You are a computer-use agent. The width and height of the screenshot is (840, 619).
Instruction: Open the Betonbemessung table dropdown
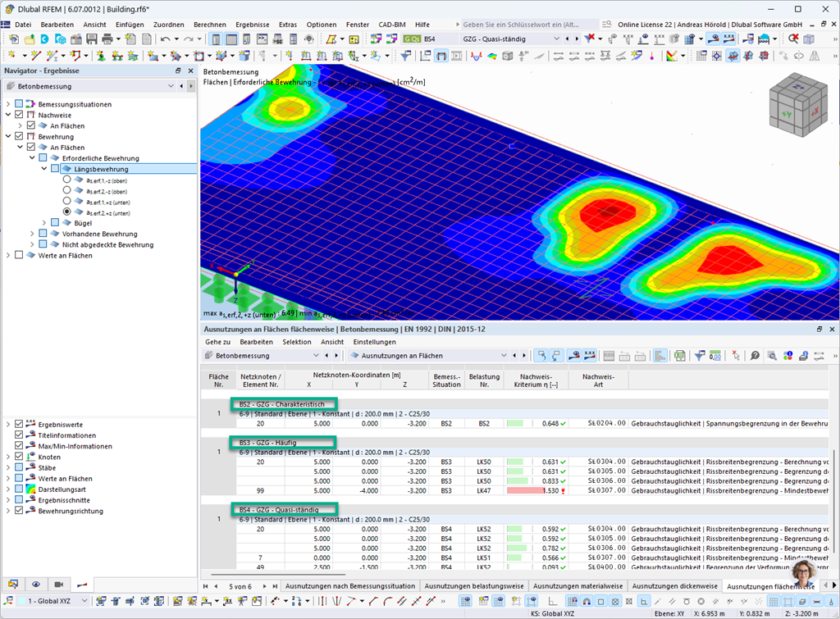click(x=316, y=356)
